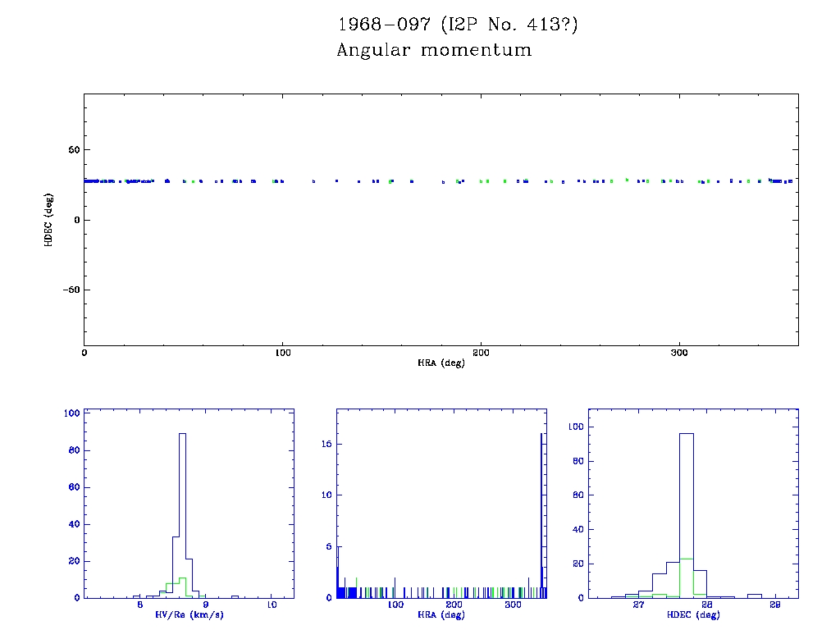Screen dimensions: 840x630
Task: Click the HV/Re (km/s) axis label
Action: (190, 614)
